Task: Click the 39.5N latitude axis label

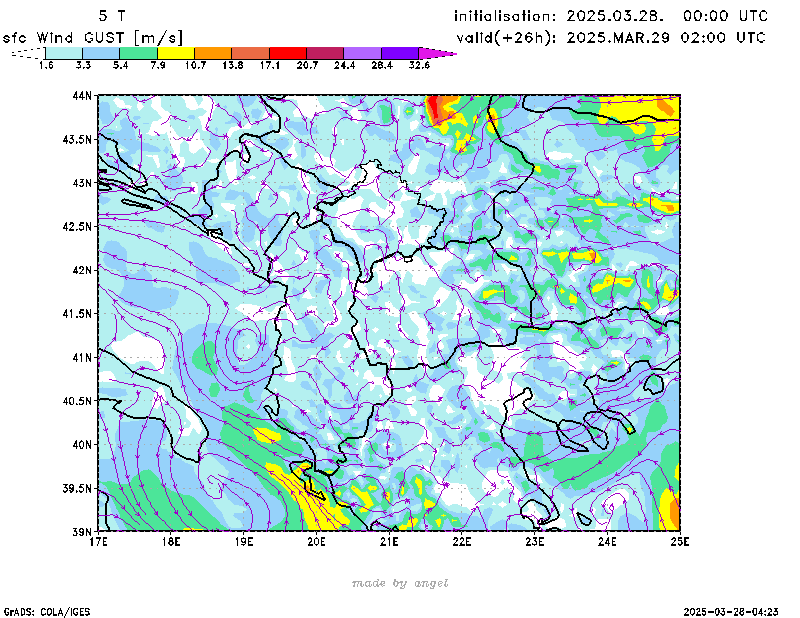Action: (76, 488)
